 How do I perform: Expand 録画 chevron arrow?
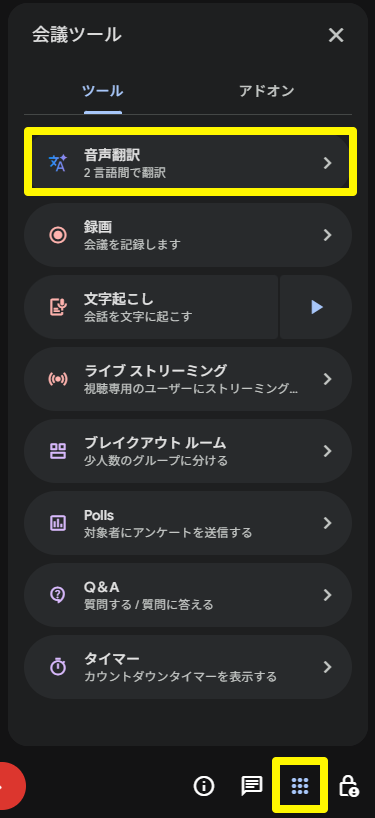click(328, 235)
